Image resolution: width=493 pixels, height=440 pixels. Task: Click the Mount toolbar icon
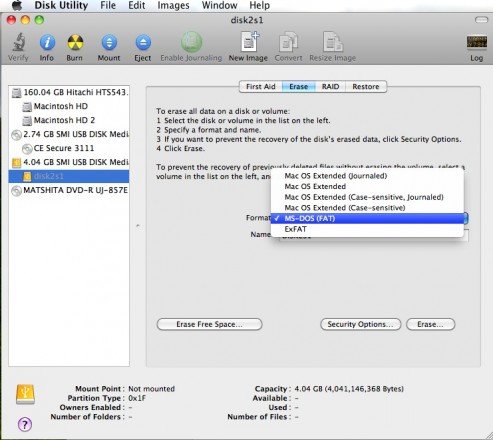click(109, 43)
